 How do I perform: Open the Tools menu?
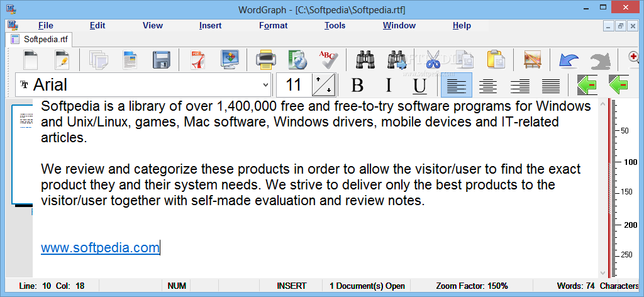335,25
